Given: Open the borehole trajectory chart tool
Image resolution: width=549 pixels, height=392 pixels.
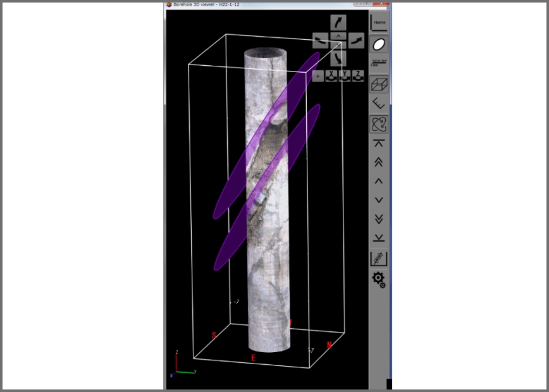Looking at the screenshot, I should (x=379, y=258).
